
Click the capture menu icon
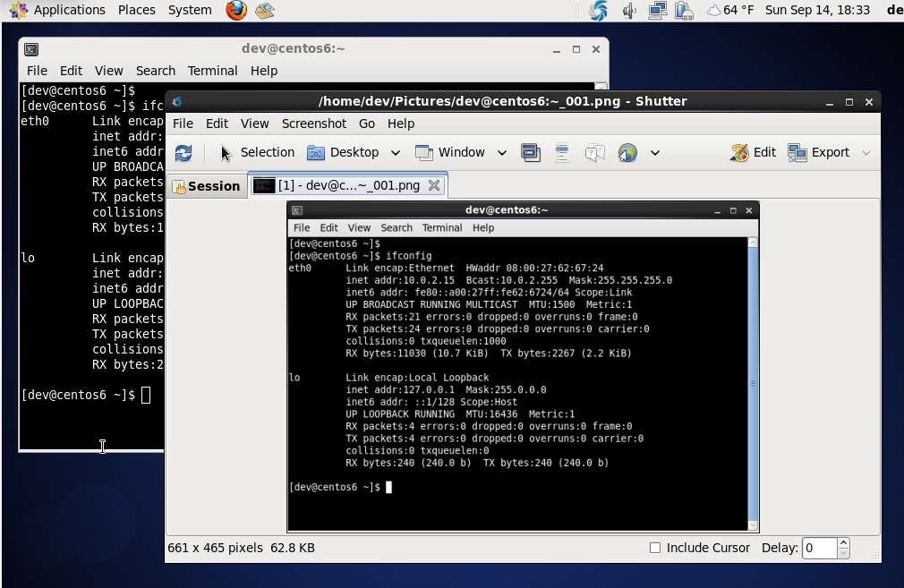[562, 153]
